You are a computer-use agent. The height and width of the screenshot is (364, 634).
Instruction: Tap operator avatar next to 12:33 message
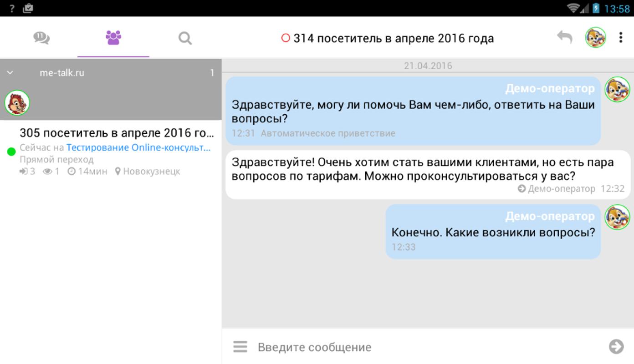click(x=617, y=217)
